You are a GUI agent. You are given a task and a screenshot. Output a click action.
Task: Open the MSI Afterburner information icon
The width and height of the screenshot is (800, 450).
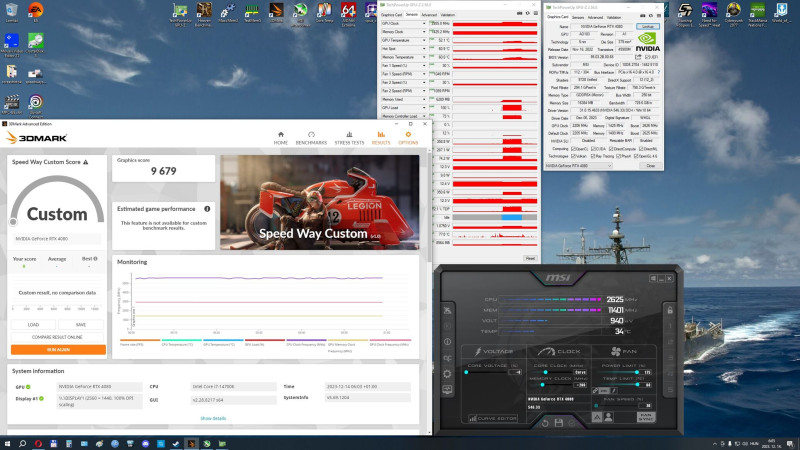447,342
